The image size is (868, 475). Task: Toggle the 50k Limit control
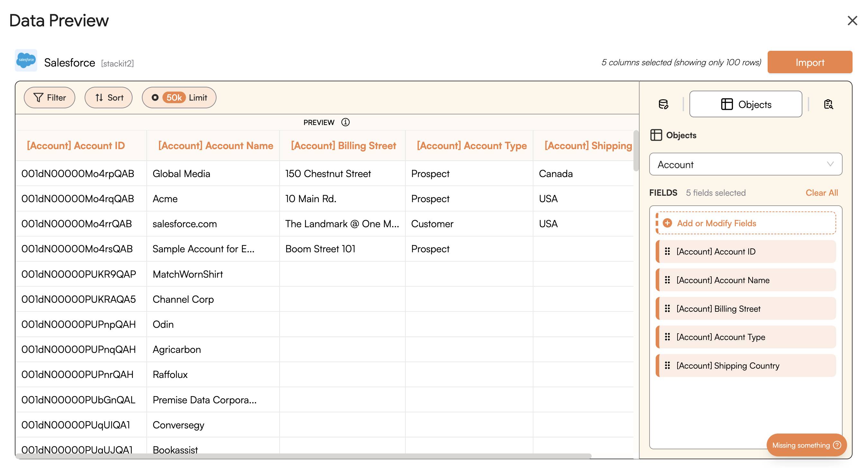pyautogui.click(x=179, y=98)
